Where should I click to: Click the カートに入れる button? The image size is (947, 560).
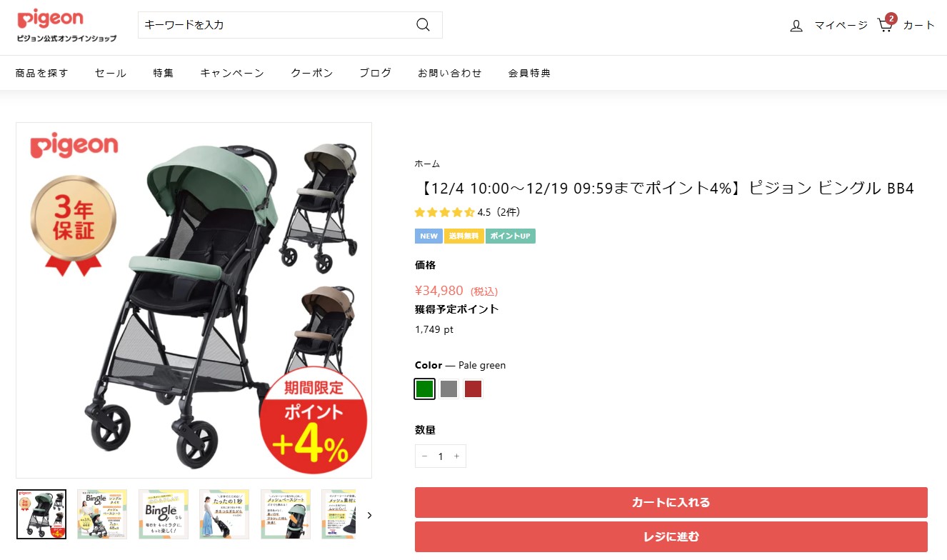coord(671,503)
